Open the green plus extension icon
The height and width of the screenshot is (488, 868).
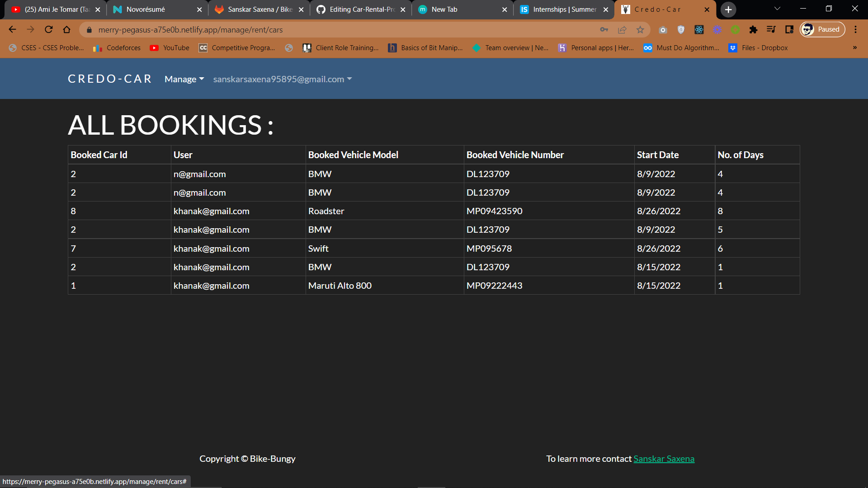pos(735,29)
